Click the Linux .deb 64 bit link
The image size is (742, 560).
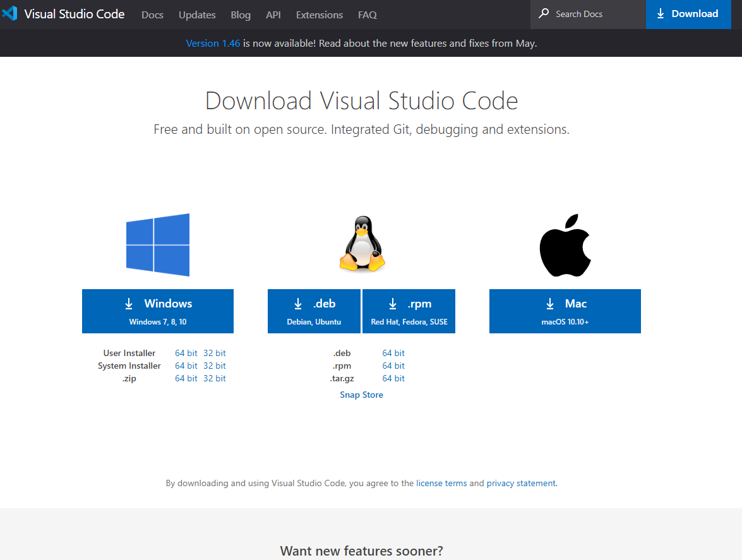click(x=393, y=353)
